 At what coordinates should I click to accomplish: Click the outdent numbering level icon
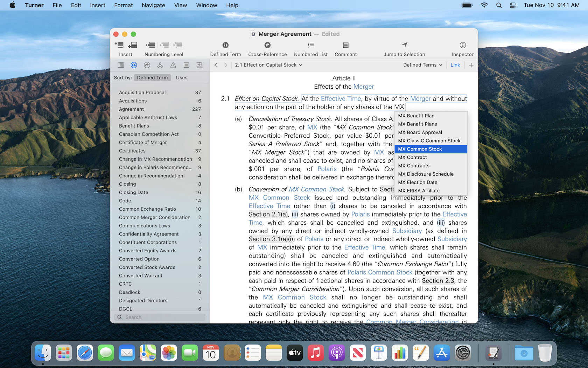[x=150, y=45]
